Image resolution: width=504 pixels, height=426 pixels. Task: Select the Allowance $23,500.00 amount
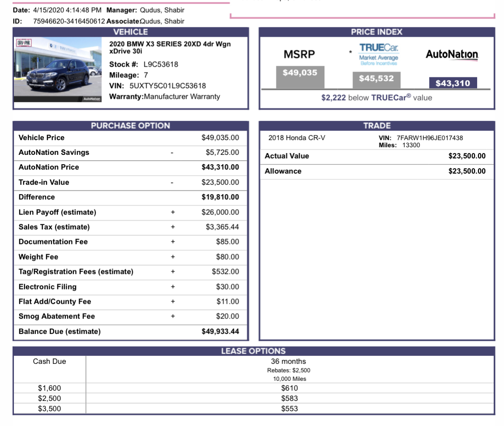coord(467,171)
